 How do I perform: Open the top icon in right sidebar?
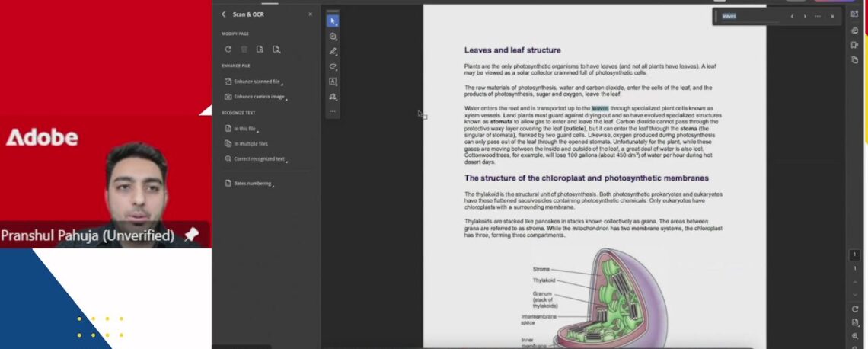[x=855, y=14]
